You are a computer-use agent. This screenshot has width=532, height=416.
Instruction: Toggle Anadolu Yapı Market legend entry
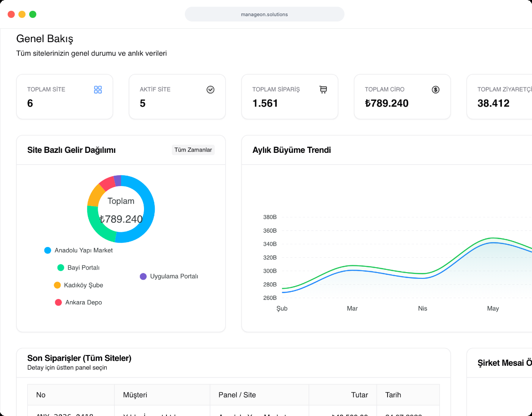click(78, 250)
